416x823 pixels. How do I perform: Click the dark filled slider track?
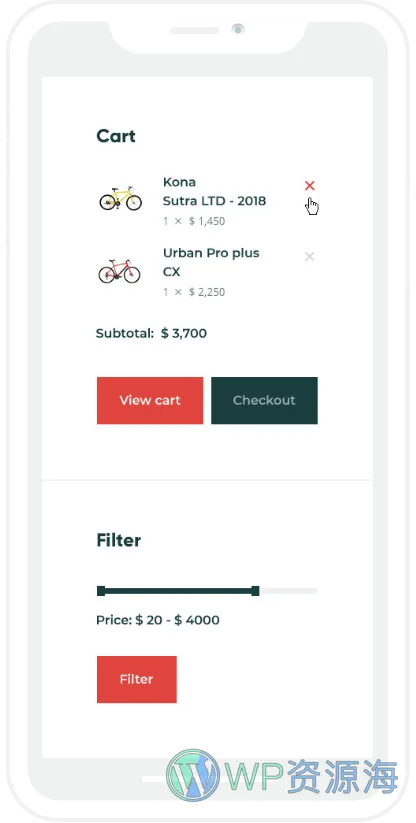point(178,591)
